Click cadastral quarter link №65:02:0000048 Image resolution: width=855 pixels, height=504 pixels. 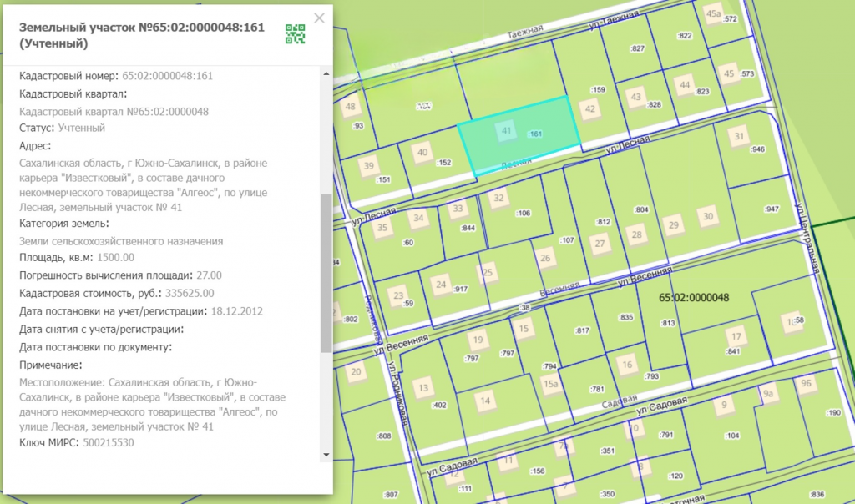pos(114,112)
